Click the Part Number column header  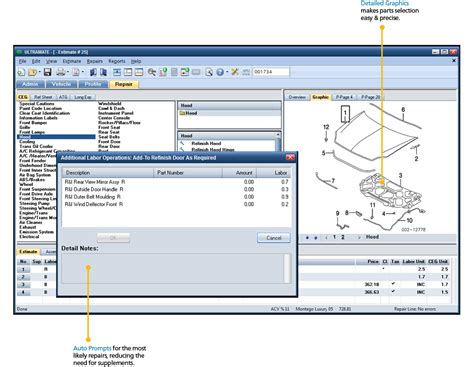tap(188, 173)
